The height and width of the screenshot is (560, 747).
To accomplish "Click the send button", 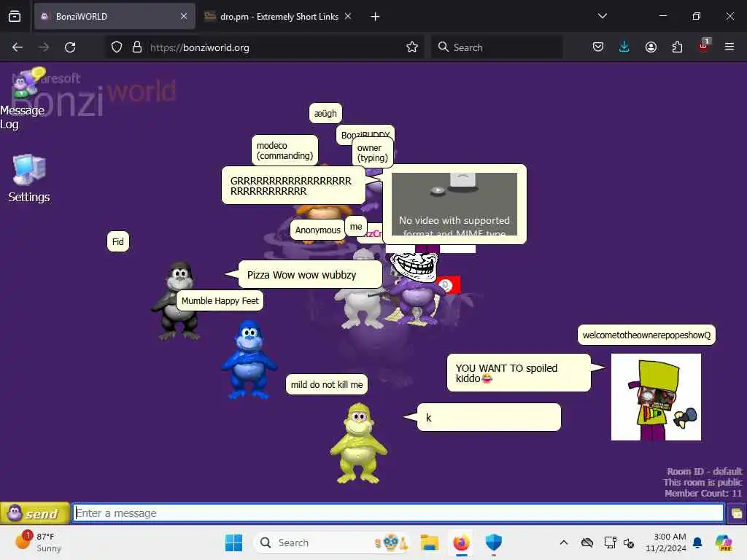I will [x=35, y=513].
